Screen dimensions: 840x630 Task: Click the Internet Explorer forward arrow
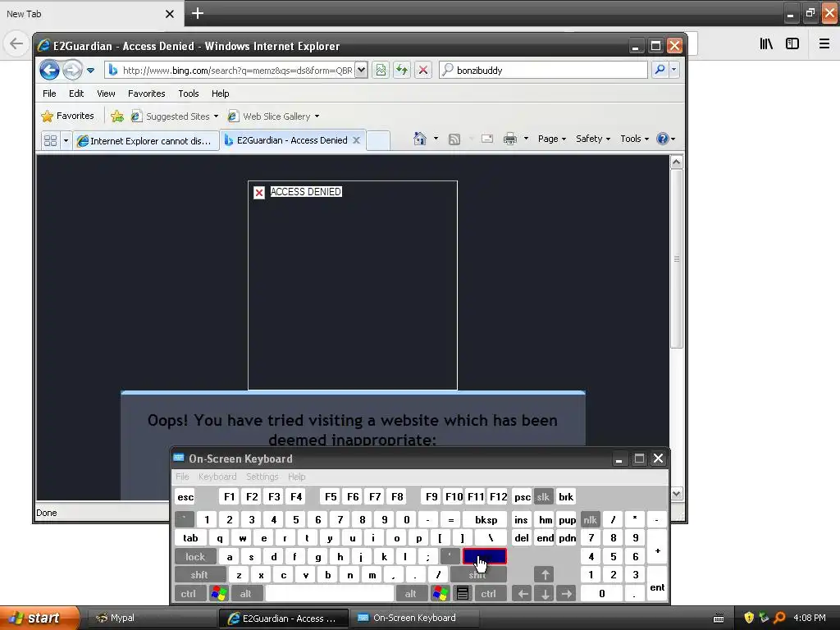point(72,70)
